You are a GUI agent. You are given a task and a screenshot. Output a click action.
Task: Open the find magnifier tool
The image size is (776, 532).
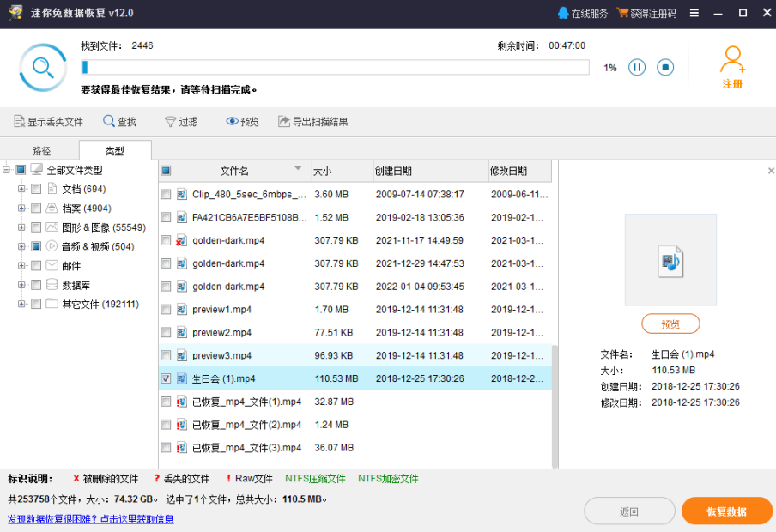click(x=108, y=121)
